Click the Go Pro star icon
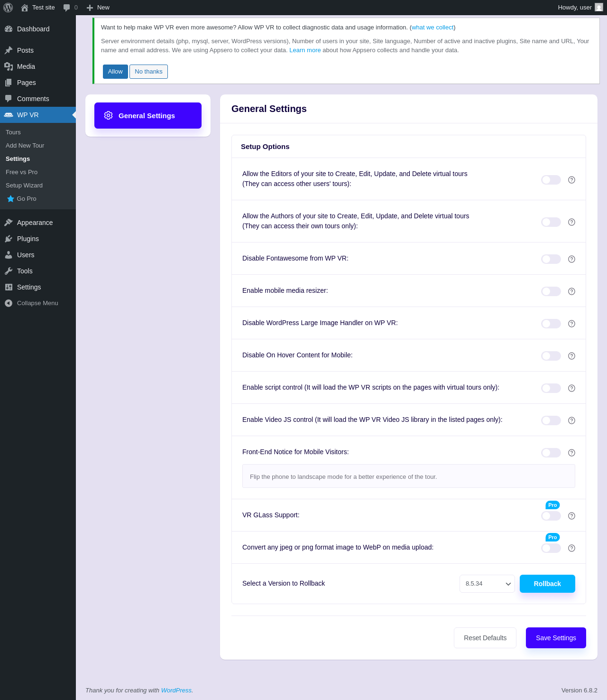The width and height of the screenshot is (607, 700). coord(10,199)
